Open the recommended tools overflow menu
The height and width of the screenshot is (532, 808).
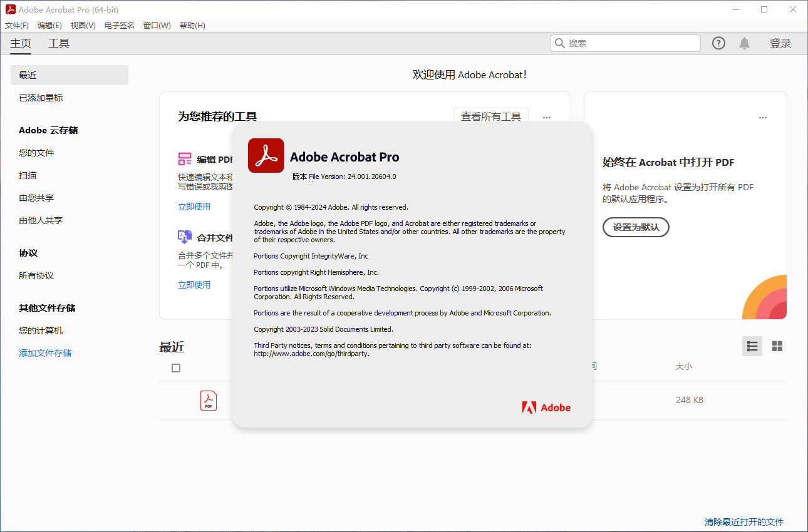tap(546, 118)
